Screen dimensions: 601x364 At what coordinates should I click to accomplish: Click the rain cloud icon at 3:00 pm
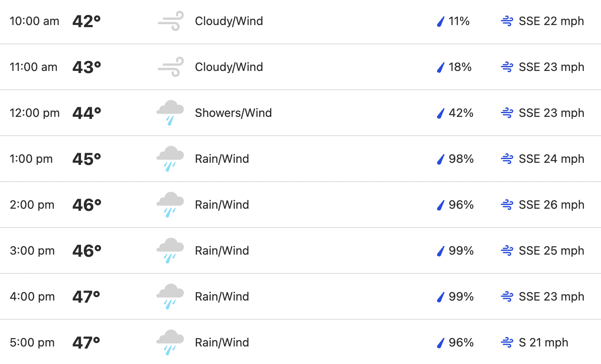click(170, 250)
